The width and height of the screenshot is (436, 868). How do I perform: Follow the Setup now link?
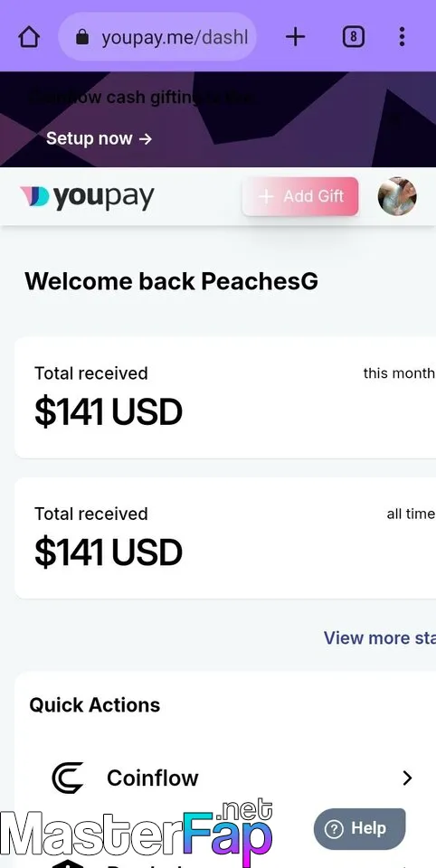click(99, 138)
